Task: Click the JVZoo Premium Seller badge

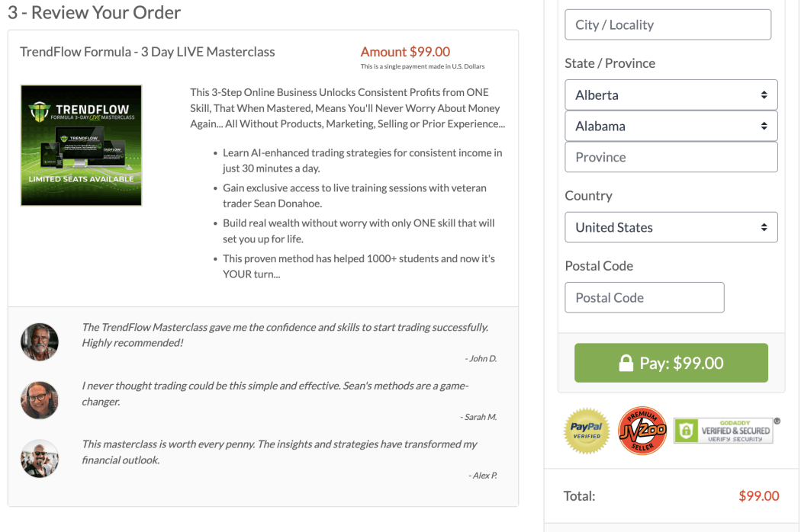Action: 642,431
